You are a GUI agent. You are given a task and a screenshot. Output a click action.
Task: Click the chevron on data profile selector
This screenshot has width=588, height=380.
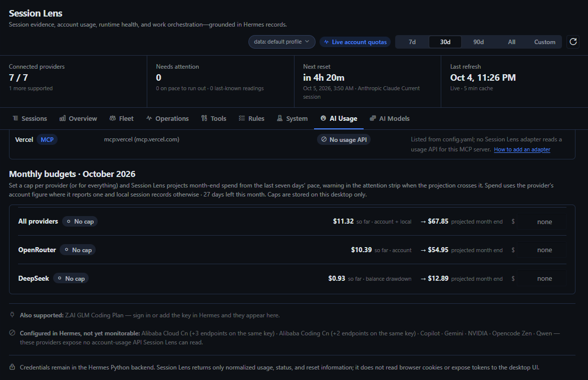[x=307, y=41]
